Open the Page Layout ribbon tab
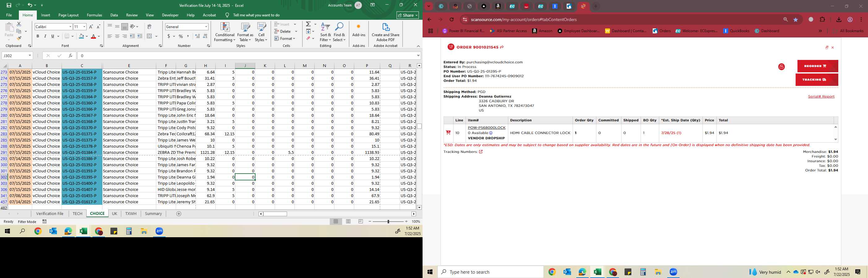Image resolution: width=868 pixels, height=278 pixels. click(68, 15)
